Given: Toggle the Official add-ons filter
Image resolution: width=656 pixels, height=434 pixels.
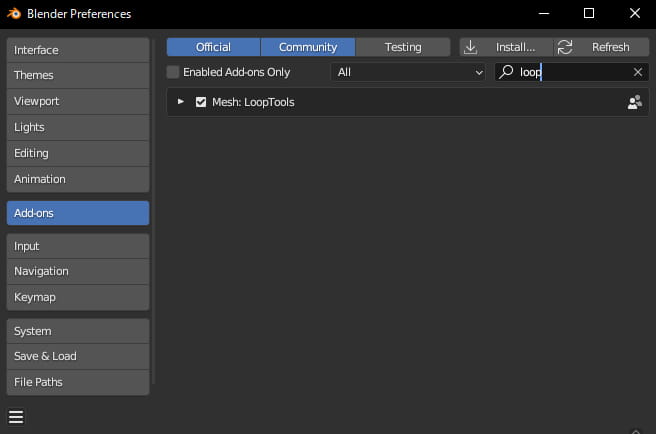Looking at the screenshot, I should coord(213,47).
